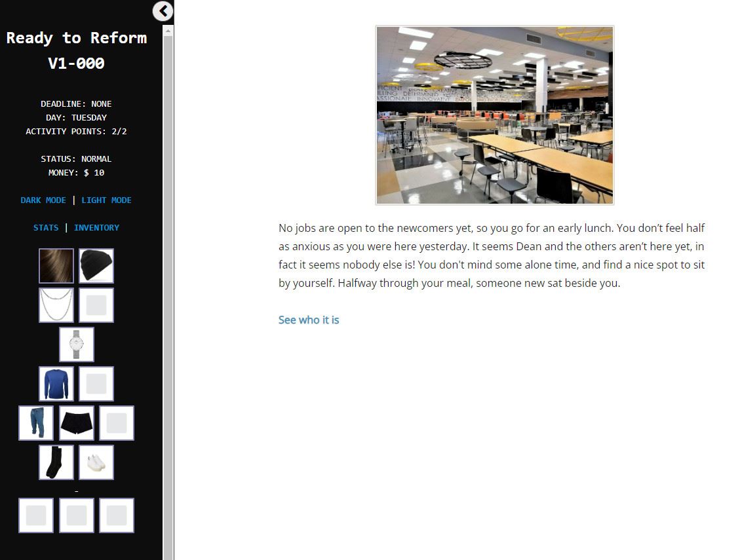
Task: Select the black beanie hat slot
Action: 96,266
